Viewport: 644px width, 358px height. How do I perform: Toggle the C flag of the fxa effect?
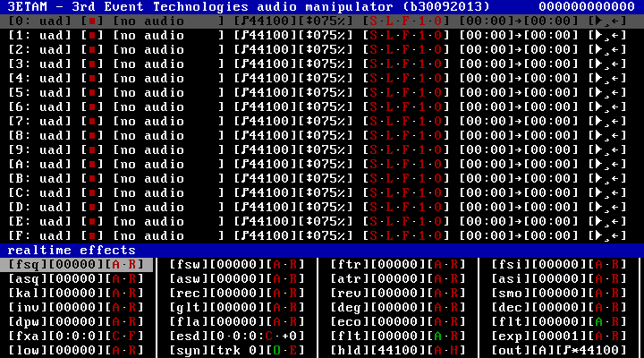coord(115,337)
